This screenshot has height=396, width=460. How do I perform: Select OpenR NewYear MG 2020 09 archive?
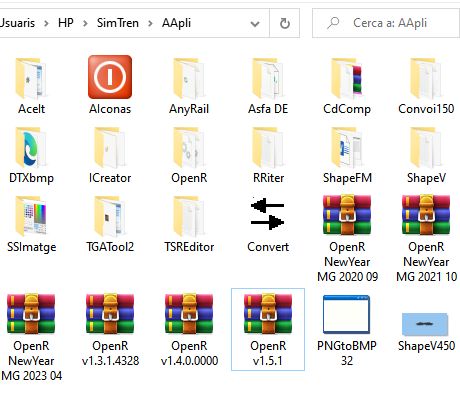(x=347, y=215)
